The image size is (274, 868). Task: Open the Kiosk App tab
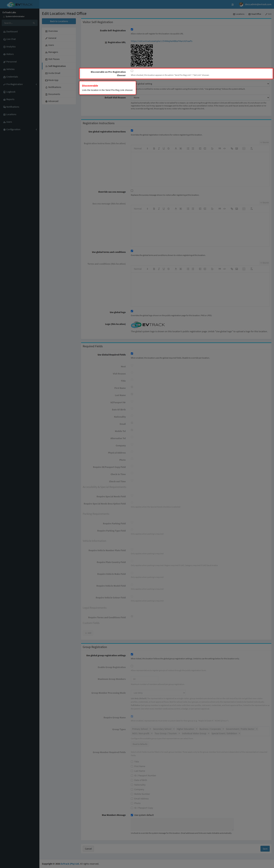pyautogui.click(x=59, y=80)
